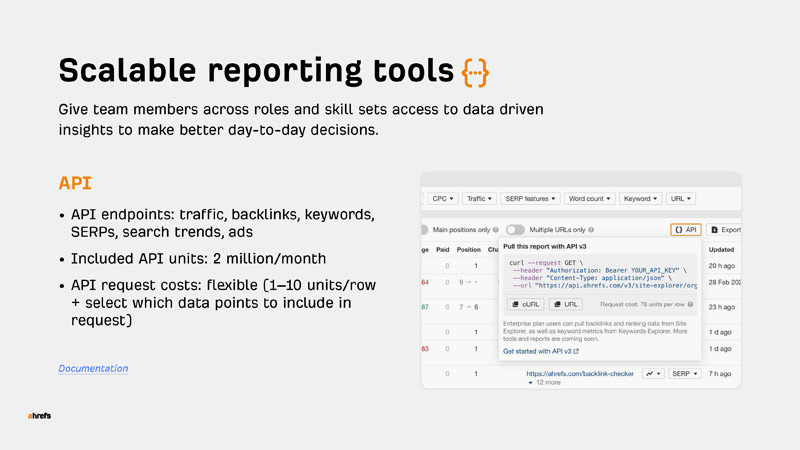Viewport: 800px width, 450px height.
Task: Click the '28 Feb' updated cell
Action: [724, 282]
